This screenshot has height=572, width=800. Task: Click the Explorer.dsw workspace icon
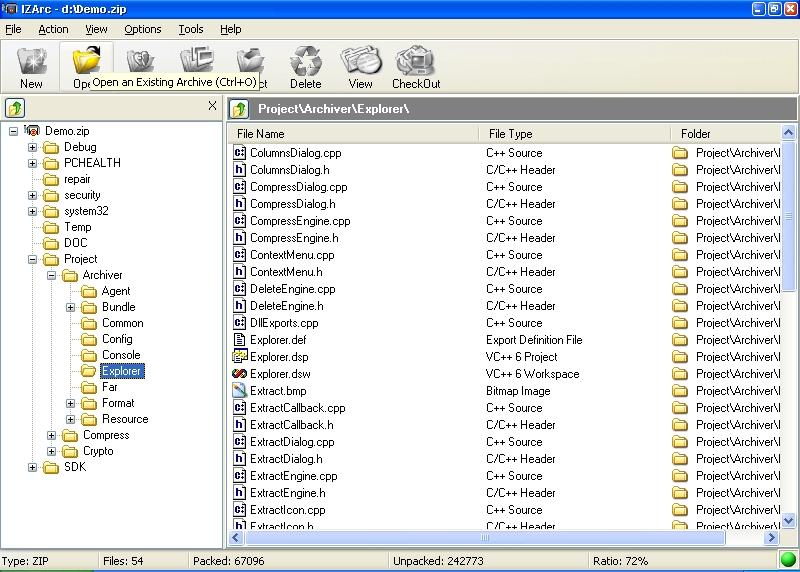pos(239,374)
